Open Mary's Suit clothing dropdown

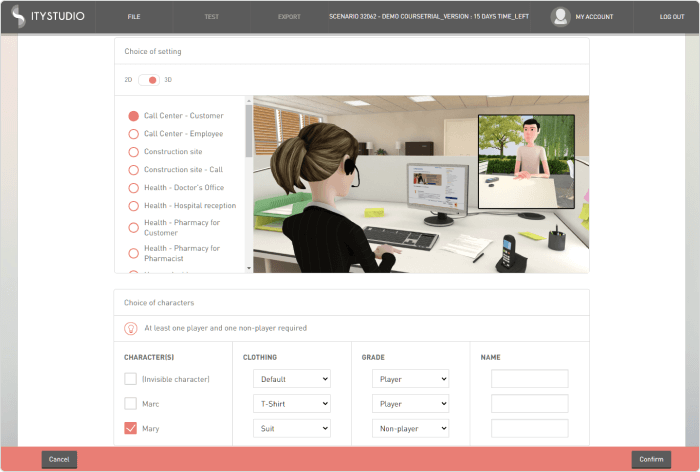[x=292, y=428]
